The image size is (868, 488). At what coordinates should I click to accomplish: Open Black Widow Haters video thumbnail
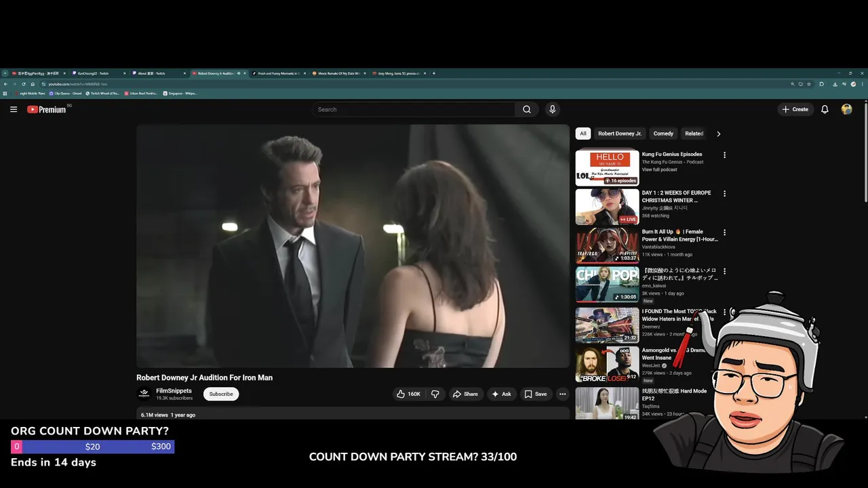[x=607, y=325]
